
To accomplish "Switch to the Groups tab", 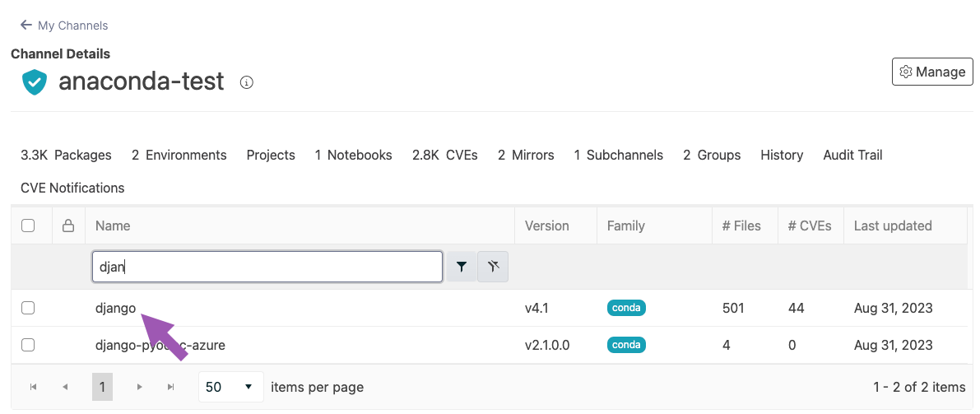I will [711, 155].
